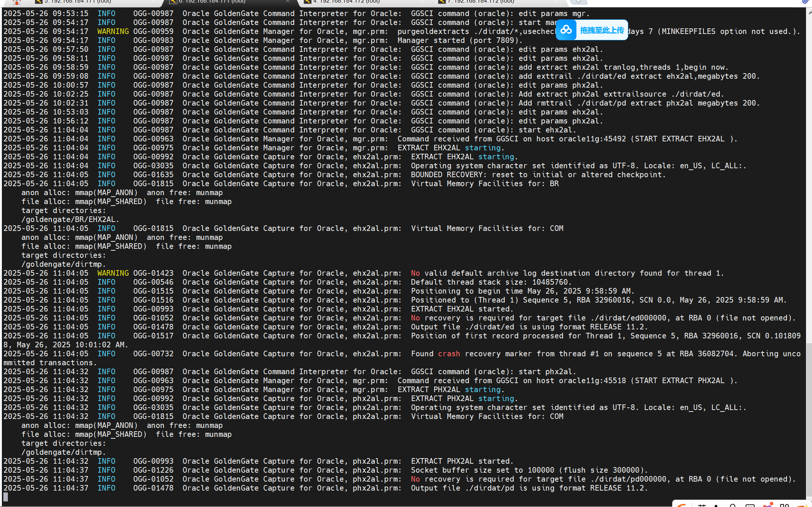Open tab 4. 192.168.184.172 (root)
This screenshot has width=812, height=507.
[x=346, y=1]
